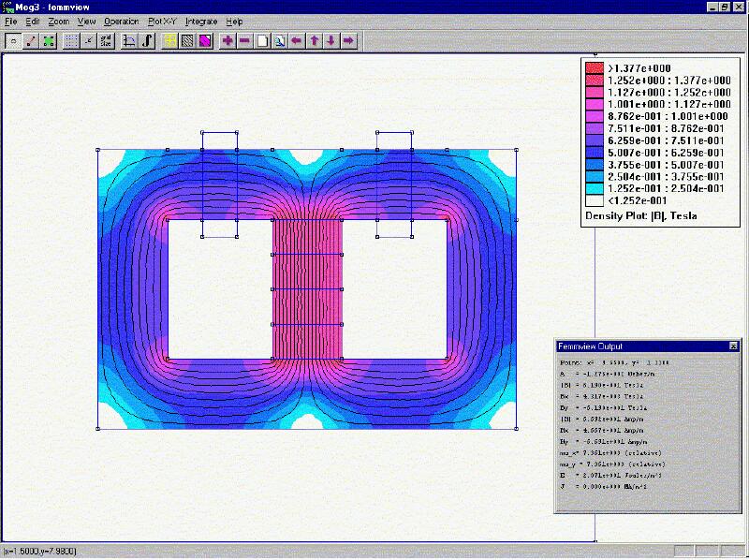Viewport: 749px width, 560px height.
Task: Click the integral symbol toolbar icon
Action: [147, 40]
